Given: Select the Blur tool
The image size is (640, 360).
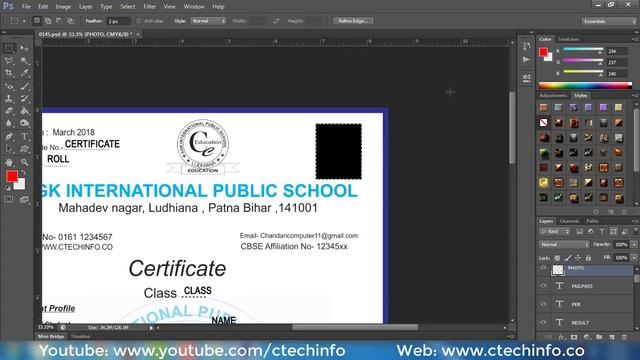Looking at the screenshot, I should pyautogui.click(x=9, y=123).
